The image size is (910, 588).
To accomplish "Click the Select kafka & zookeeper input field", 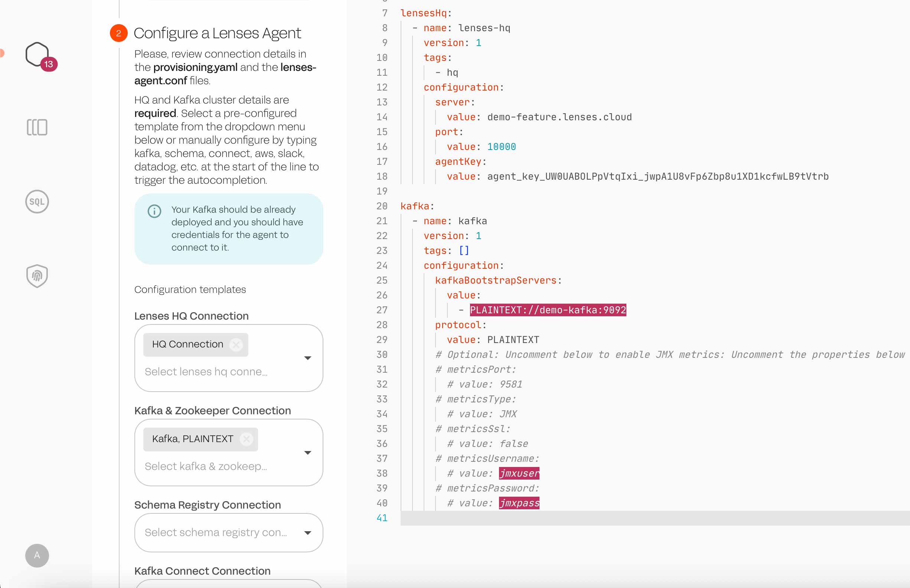I will point(206,466).
